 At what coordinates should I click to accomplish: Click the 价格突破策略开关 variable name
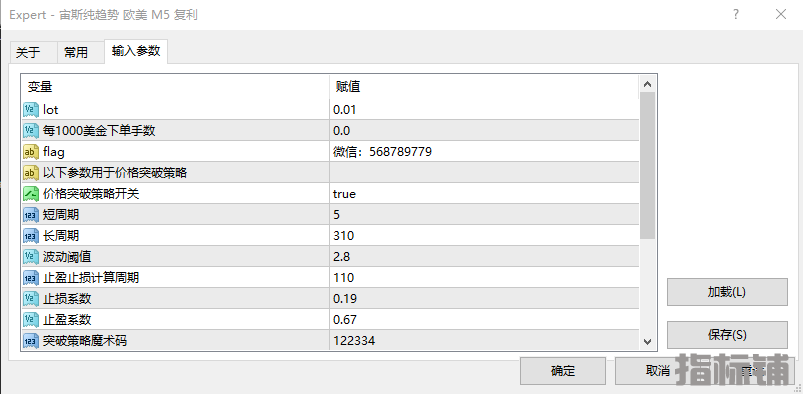91,194
